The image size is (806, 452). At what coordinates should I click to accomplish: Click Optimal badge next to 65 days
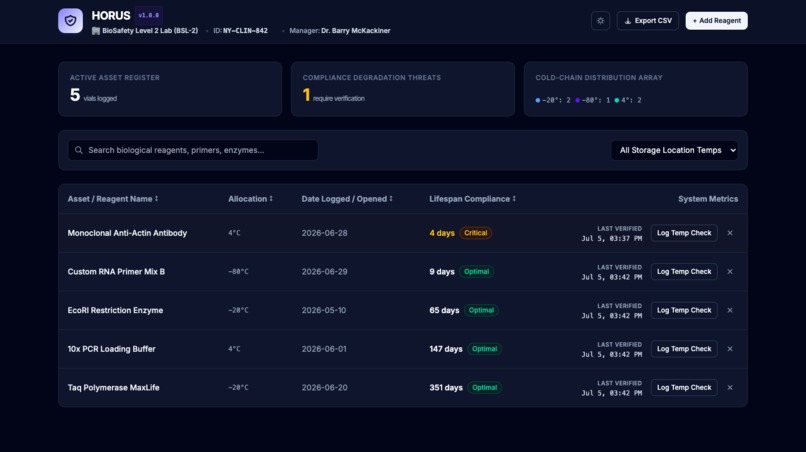[481, 310]
